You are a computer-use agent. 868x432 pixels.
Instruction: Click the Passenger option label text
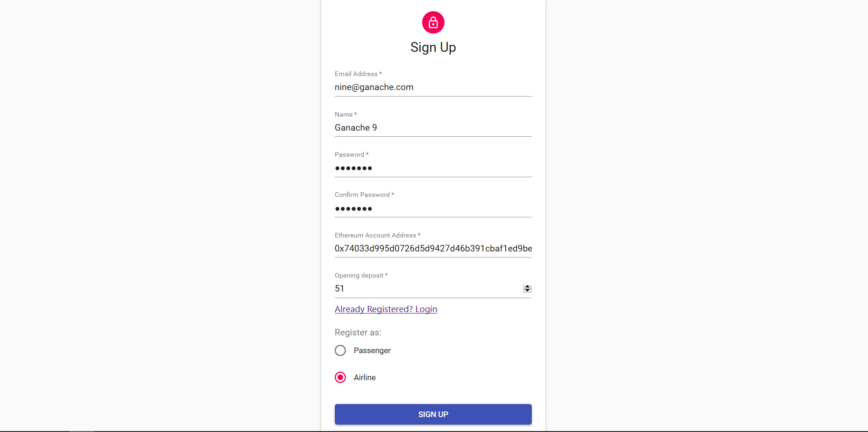(x=372, y=350)
